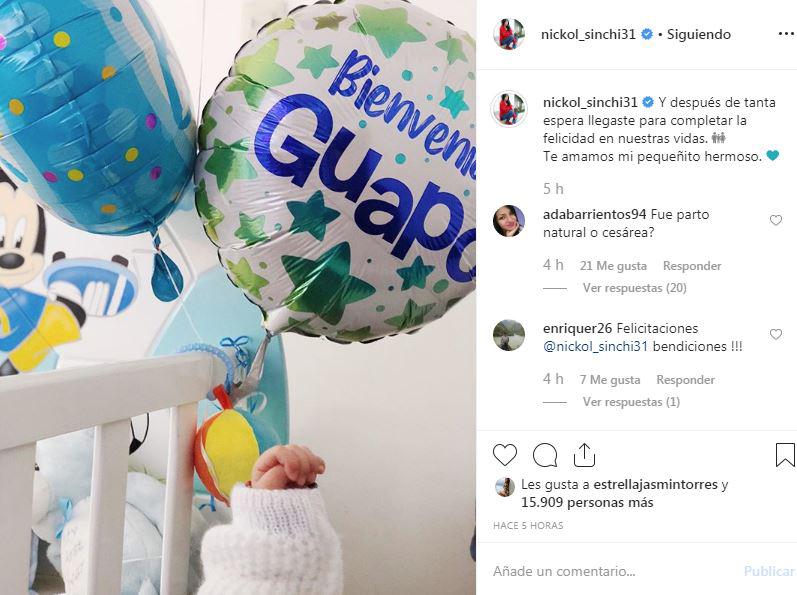This screenshot has height=595, width=797.
Task: Open estrellajasmintorres profile link
Action: [x=655, y=484]
